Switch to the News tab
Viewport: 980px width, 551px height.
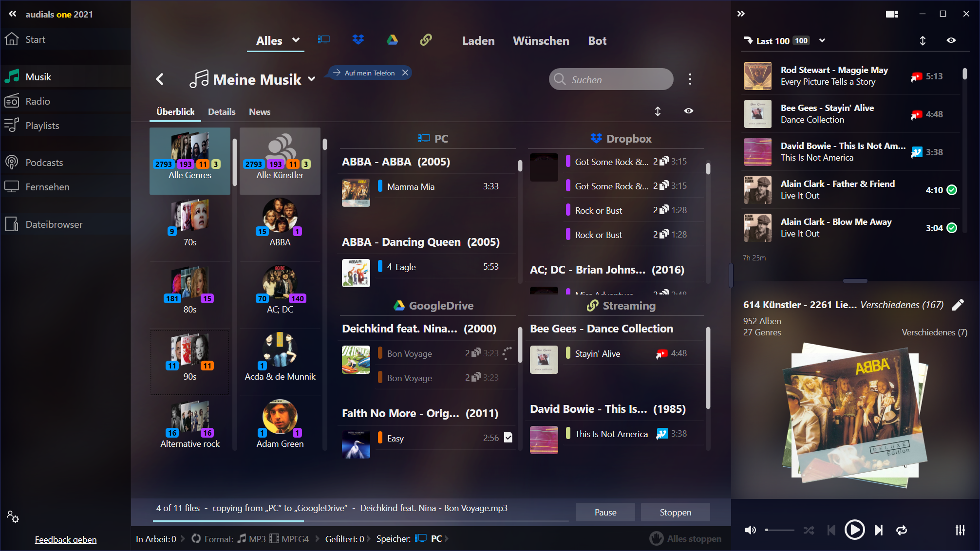pos(260,112)
